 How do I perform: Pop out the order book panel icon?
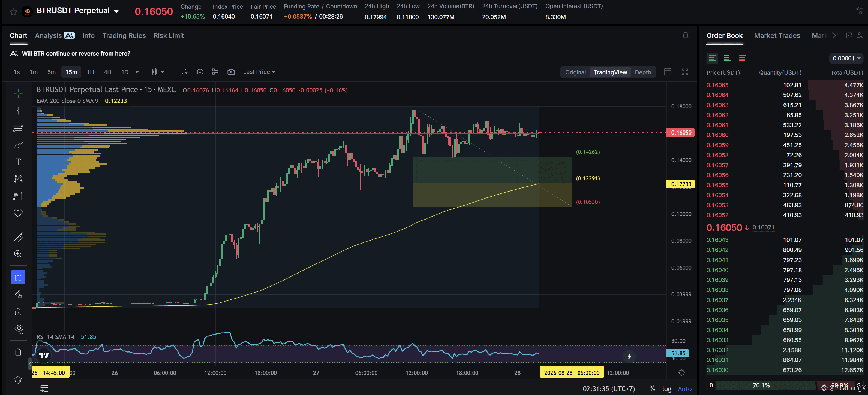coord(849,35)
